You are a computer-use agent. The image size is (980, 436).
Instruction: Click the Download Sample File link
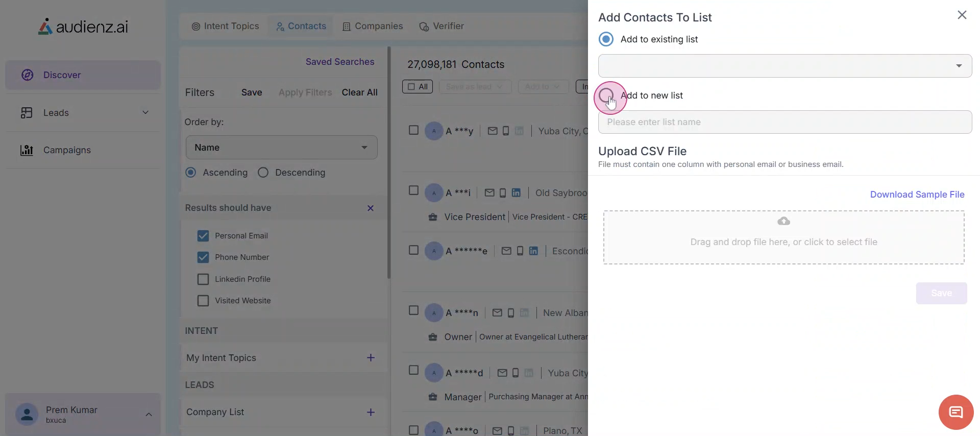(917, 195)
